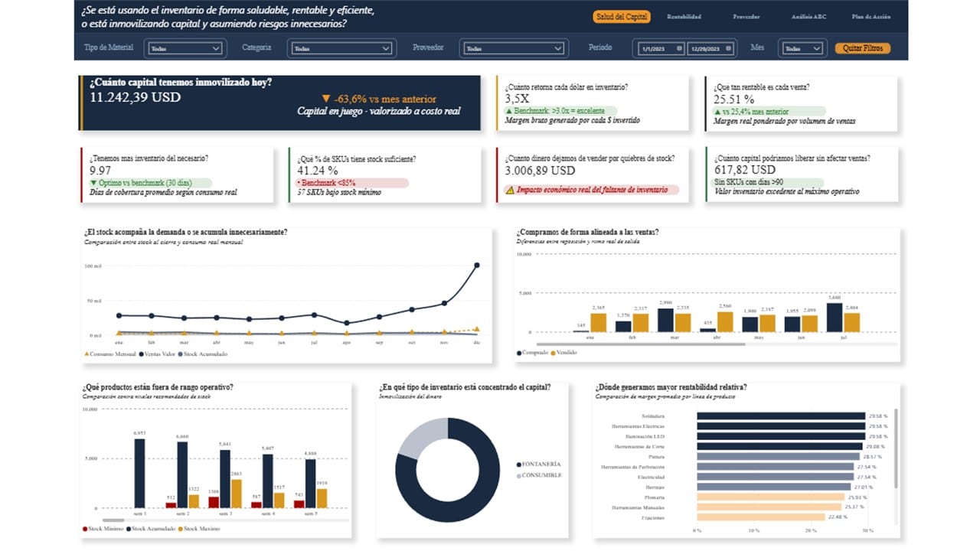Image resolution: width=980 pixels, height=551 pixels.
Task: Open the Plan de Acción tab
Action: point(871,17)
